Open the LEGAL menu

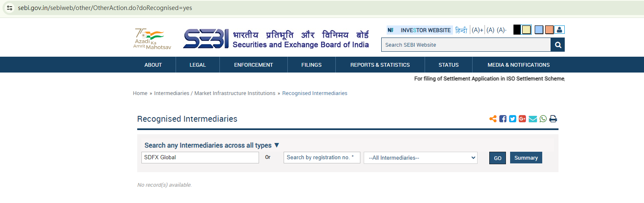198,65
